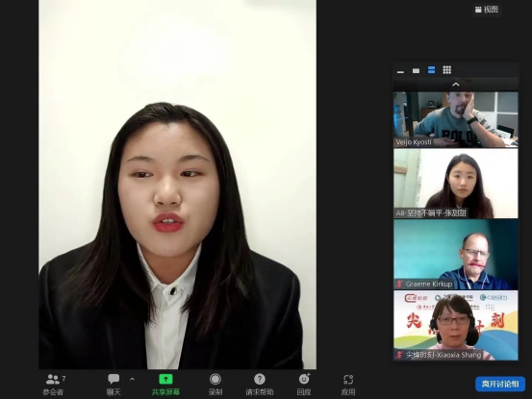Switch thumbnail panel to minimized bar view
The image size is (532, 399).
[x=401, y=70]
